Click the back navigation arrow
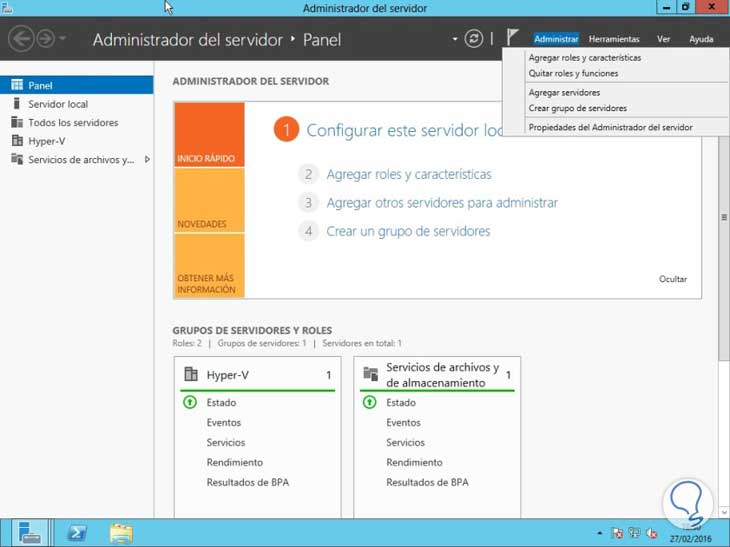This screenshot has width=730, height=547. 21,39
